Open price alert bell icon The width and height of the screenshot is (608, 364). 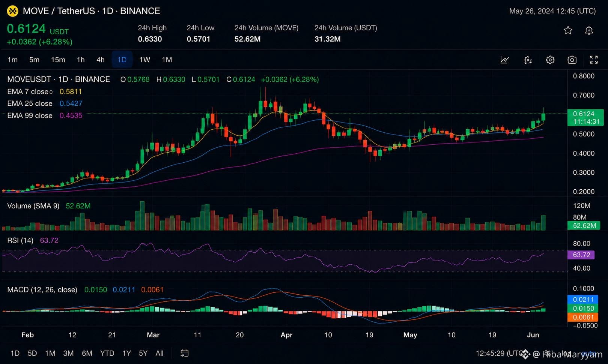[x=589, y=30]
